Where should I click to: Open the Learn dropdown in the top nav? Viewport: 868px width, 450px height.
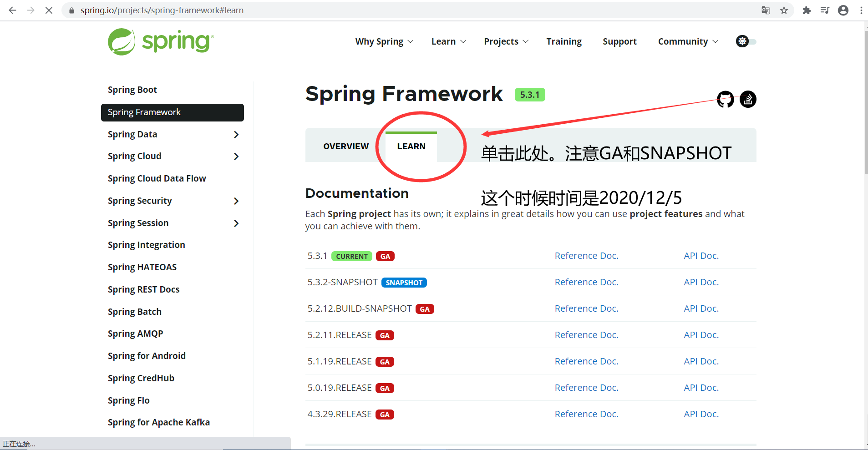click(449, 41)
